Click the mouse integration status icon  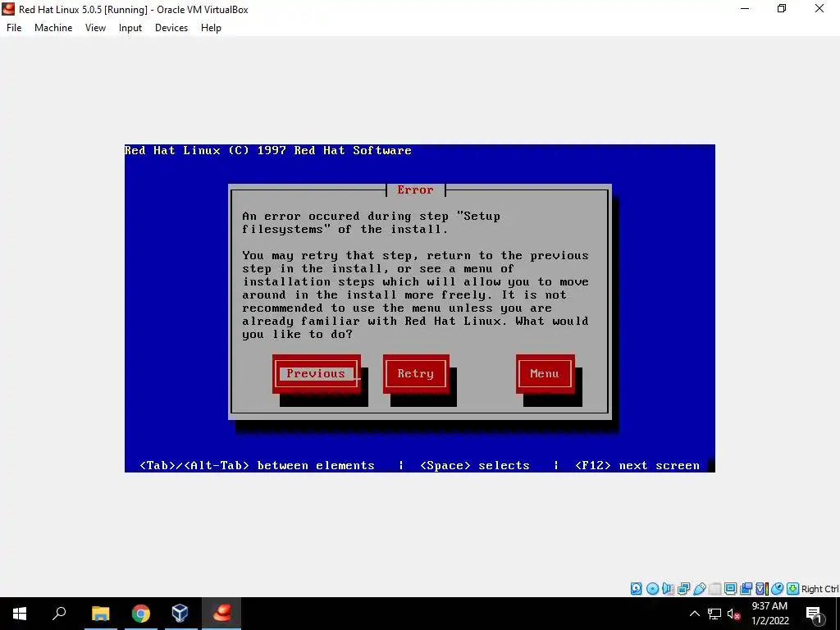point(778,589)
